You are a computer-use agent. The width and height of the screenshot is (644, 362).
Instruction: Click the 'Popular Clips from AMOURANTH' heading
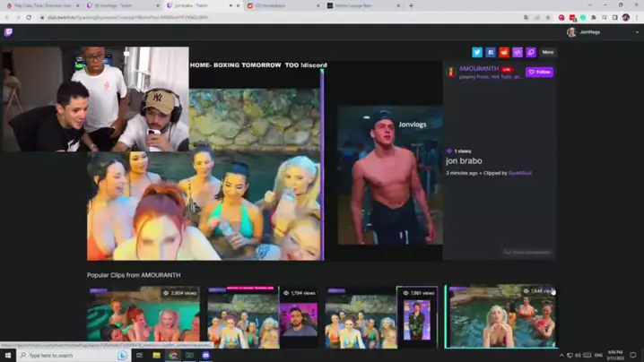(x=134, y=275)
